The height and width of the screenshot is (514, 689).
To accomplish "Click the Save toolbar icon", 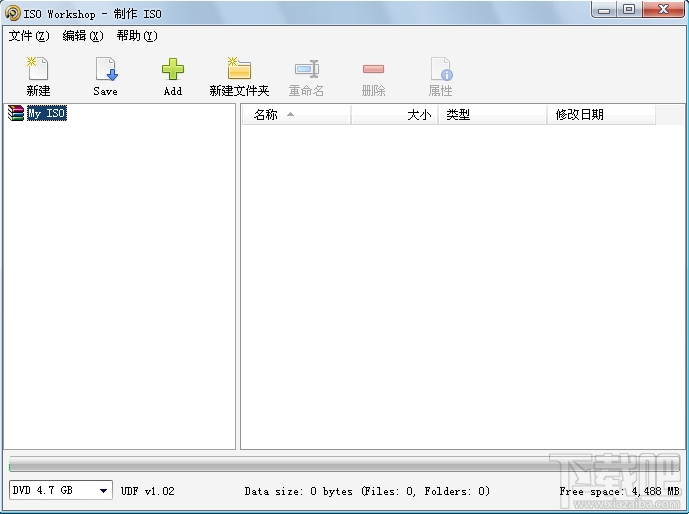I will (x=106, y=69).
